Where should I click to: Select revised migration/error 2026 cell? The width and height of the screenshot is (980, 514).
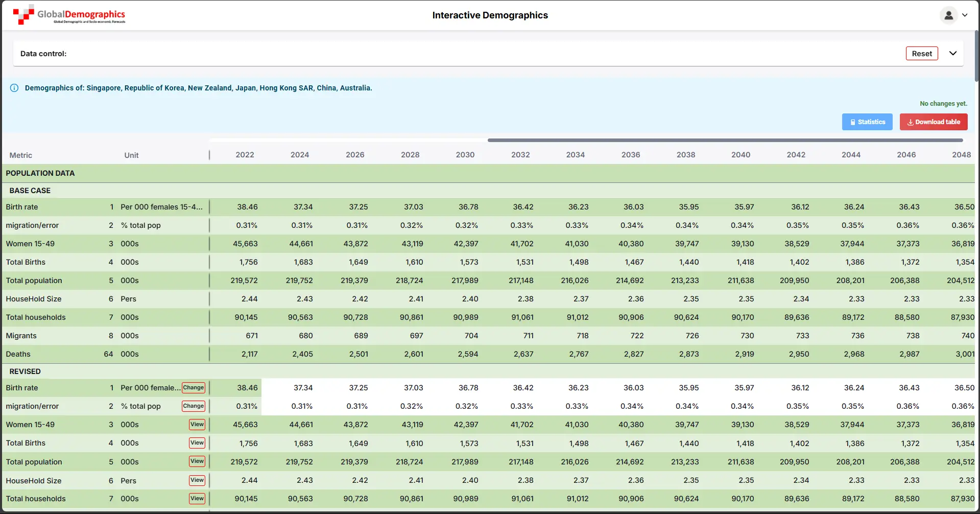coord(357,406)
